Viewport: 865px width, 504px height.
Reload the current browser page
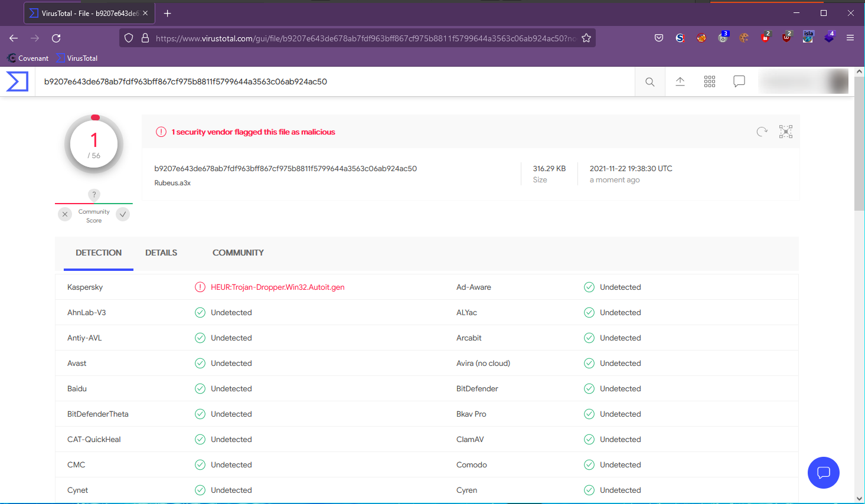tap(56, 38)
